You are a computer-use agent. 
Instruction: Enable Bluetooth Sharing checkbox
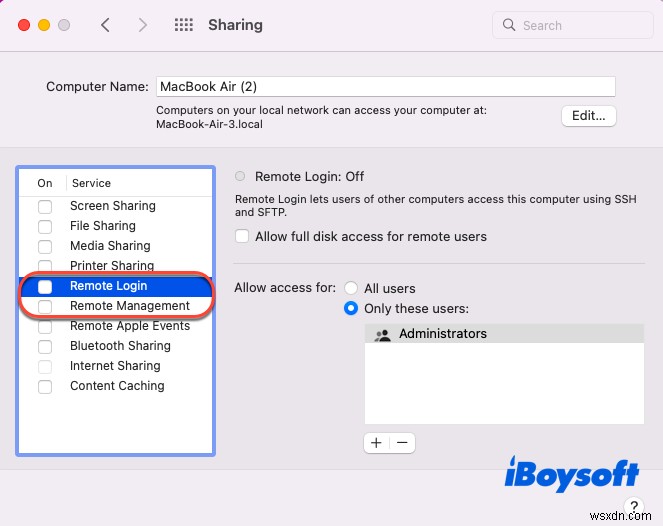(x=45, y=347)
